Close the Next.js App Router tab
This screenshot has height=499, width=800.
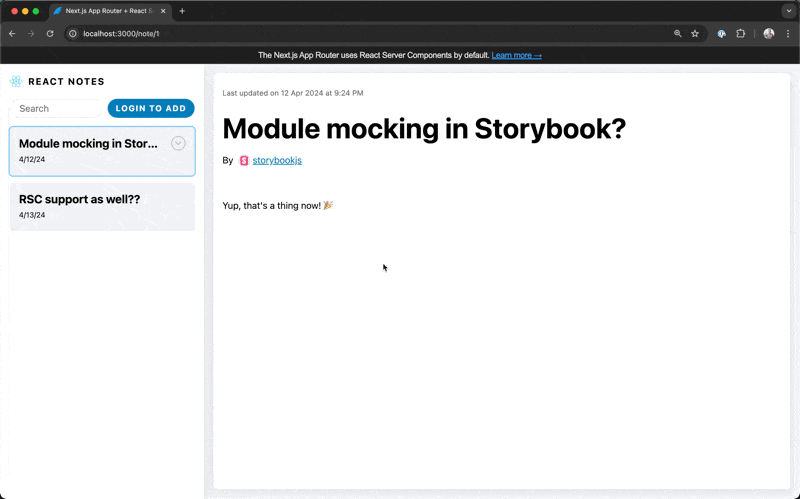click(x=163, y=11)
